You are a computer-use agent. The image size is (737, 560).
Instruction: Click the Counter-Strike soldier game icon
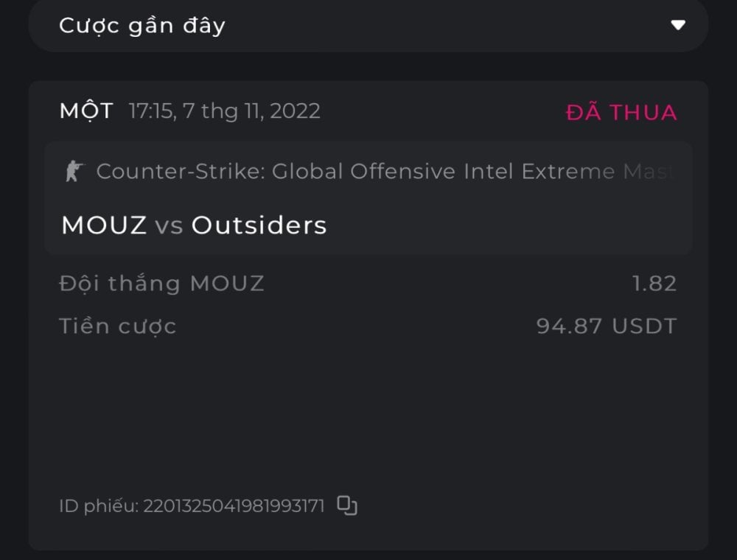pyautogui.click(x=74, y=172)
